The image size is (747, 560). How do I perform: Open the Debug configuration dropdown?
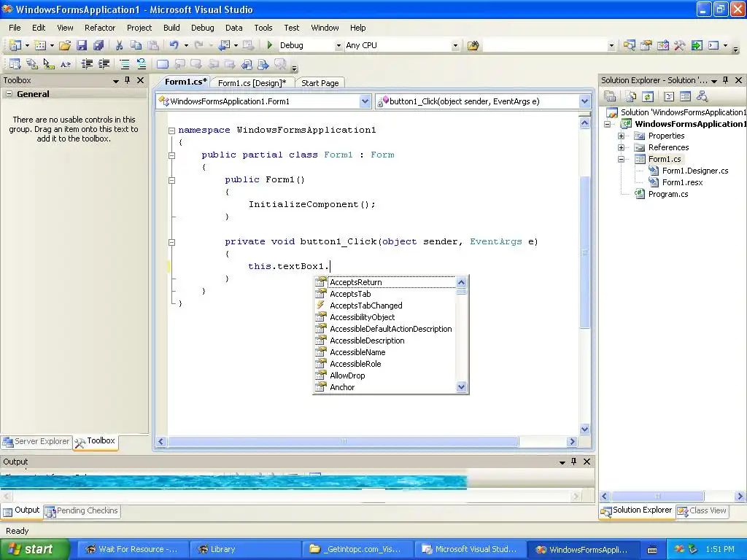tap(338, 46)
